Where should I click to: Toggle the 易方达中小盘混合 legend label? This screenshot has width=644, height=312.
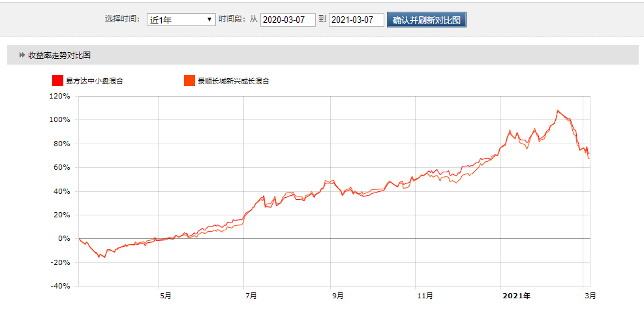click(x=95, y=81)
